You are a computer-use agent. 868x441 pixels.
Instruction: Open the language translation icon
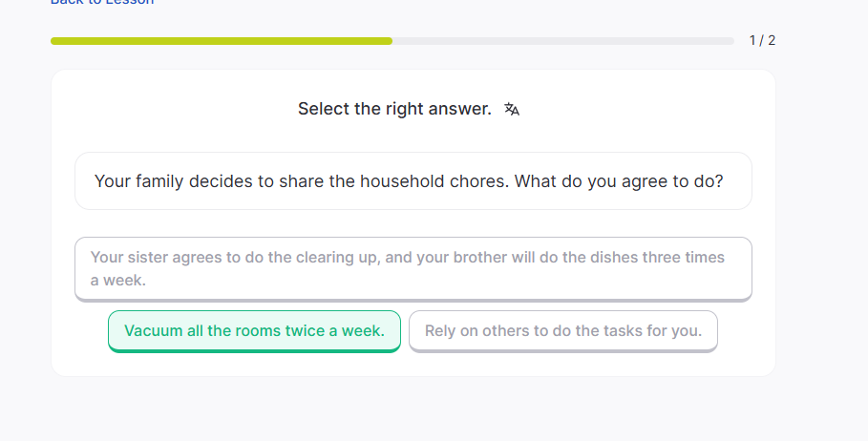click(512, 109)
